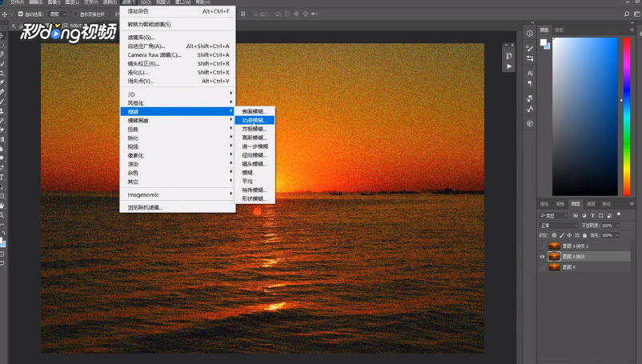Image resolution: width=642 pixels, height=364 pixels.
Task: Choose browse filters online bottom menu entry
Action: [178, 207]
